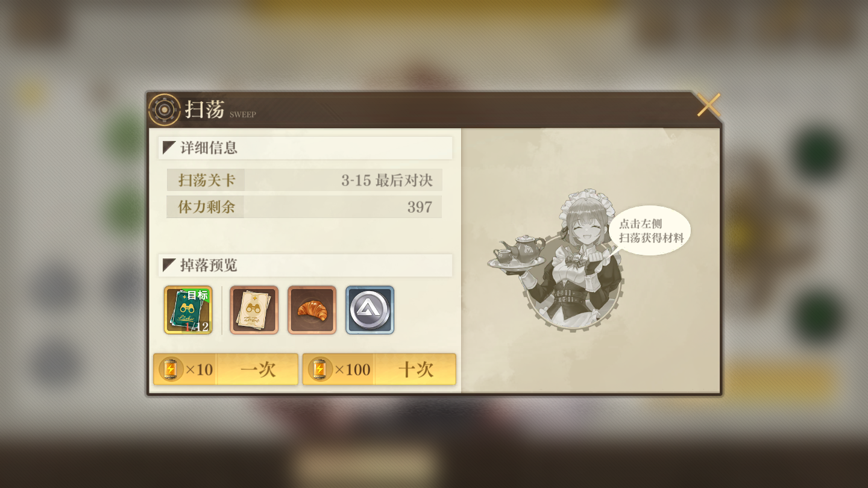Viewport: 868px width, 488px height.
Task: Tap the 点击左侧 speech bubble
Action: 651,231
